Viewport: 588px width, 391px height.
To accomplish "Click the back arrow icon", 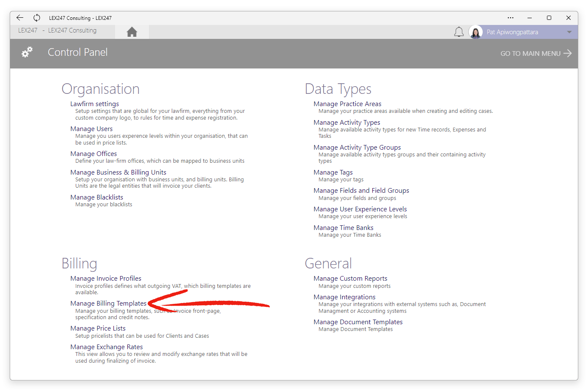I will (x=20, y=18).
